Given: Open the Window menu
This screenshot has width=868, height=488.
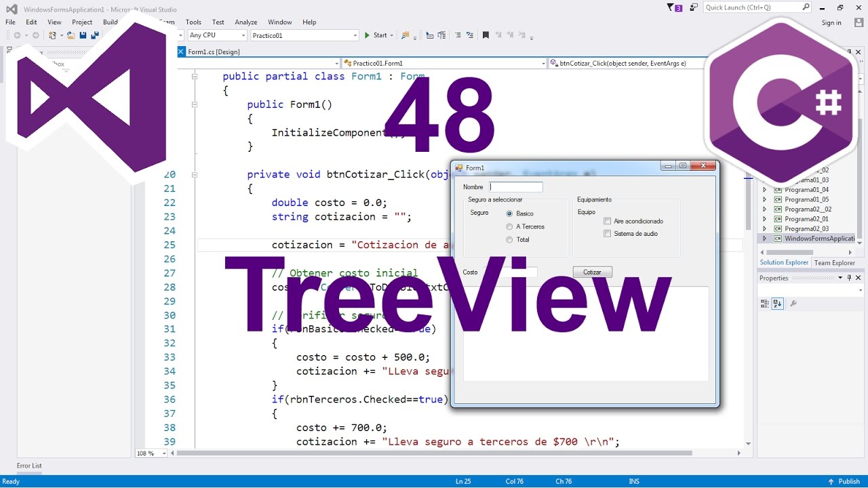Looking at the screenshot, I should (x=280, y=22).
